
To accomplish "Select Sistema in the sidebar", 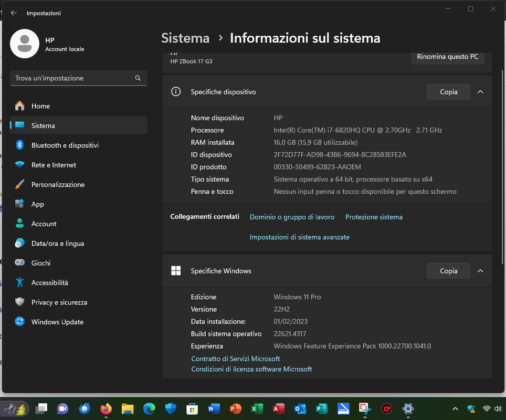I will tap(78, 125).
